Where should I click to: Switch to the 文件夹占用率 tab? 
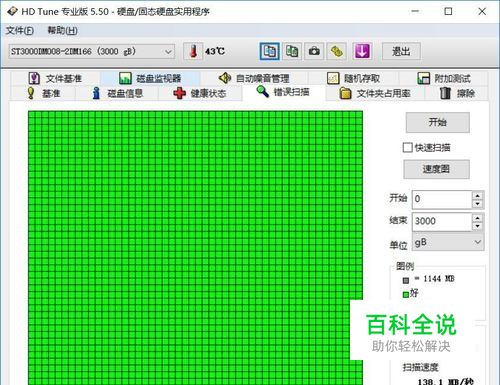click(375, 93)
